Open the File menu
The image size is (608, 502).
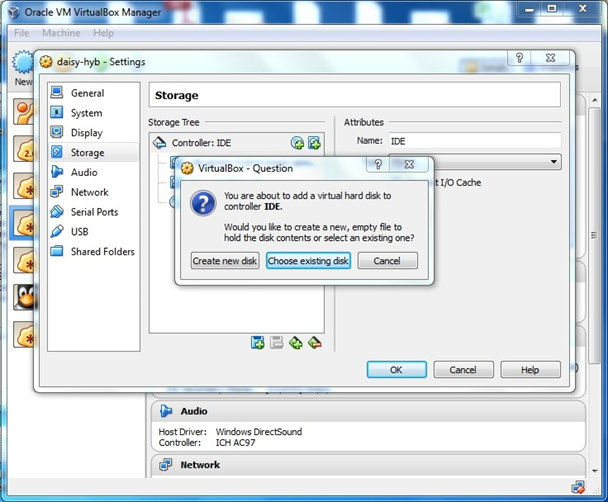click(x=22, y=33)
